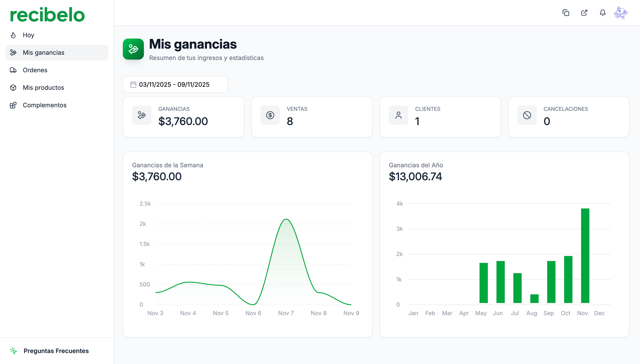640x364 pixels.
Task: Open Complementos section
Action: pos(44,105)
